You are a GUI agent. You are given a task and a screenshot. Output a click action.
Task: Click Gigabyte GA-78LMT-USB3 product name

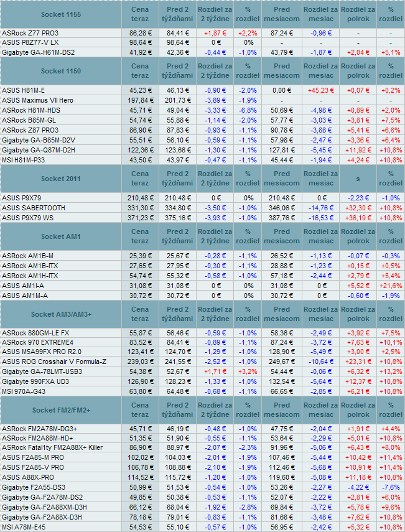[42, 371]
